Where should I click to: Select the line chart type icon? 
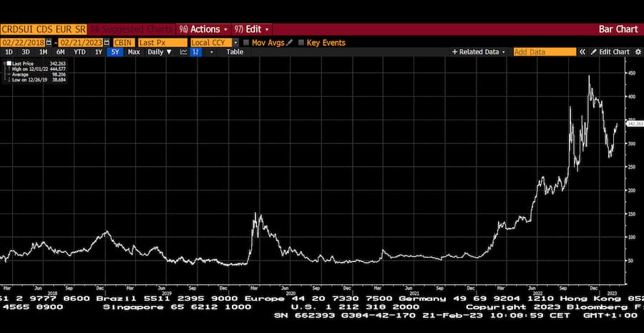(184, 52)
